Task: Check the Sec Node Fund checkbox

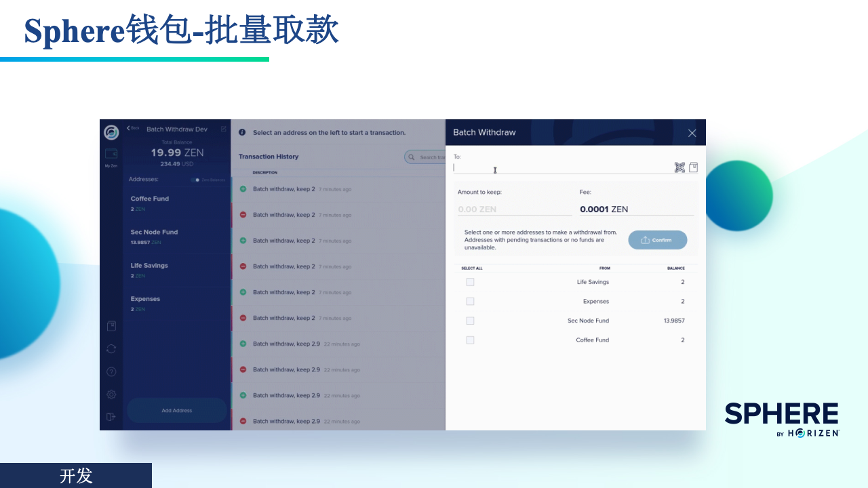Action: pyautogui.click(x=470, y=321)
